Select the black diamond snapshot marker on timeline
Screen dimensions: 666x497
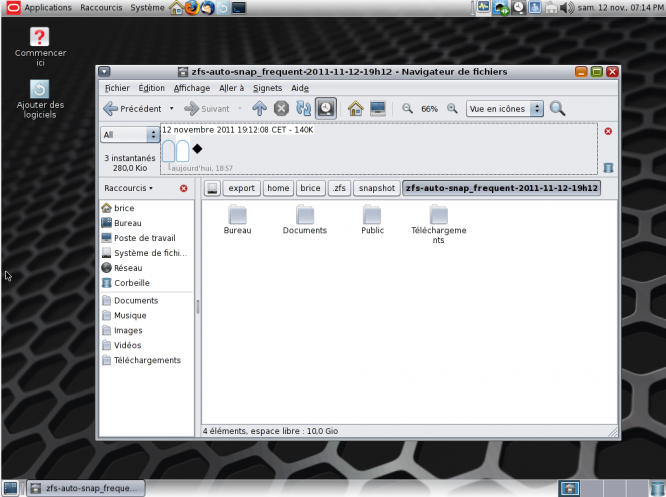point(197,149)
